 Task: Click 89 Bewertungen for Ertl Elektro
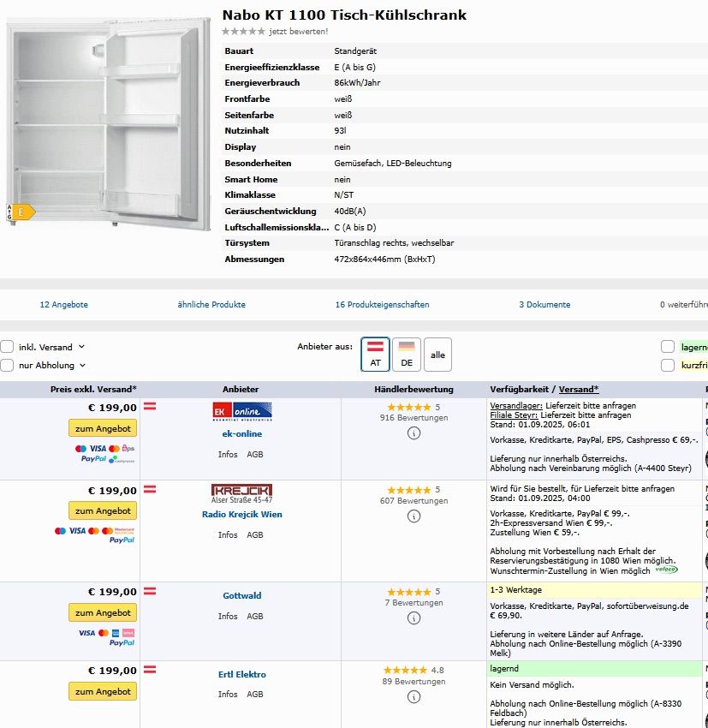[x=413, y=682]
